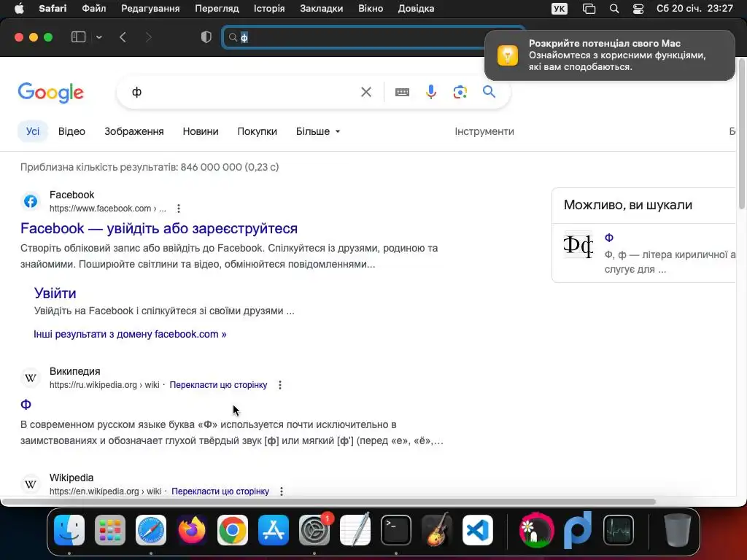747x560 pixels.
Task: Switch keyboard input source УК indicator
Action: coord(560,9)
